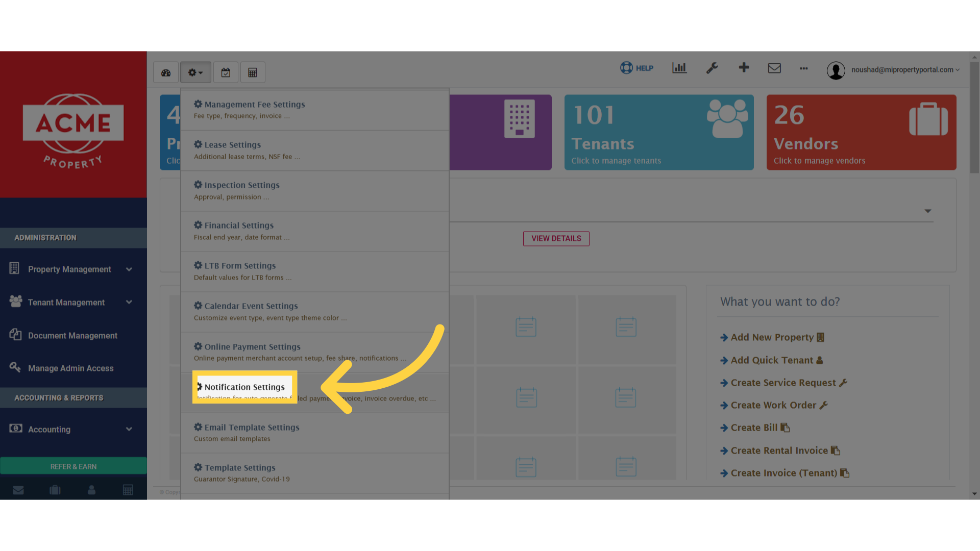
Task: Click Create Invoice (Tenant) quick link
Action: pyautogui.click(x=785, y=473)
